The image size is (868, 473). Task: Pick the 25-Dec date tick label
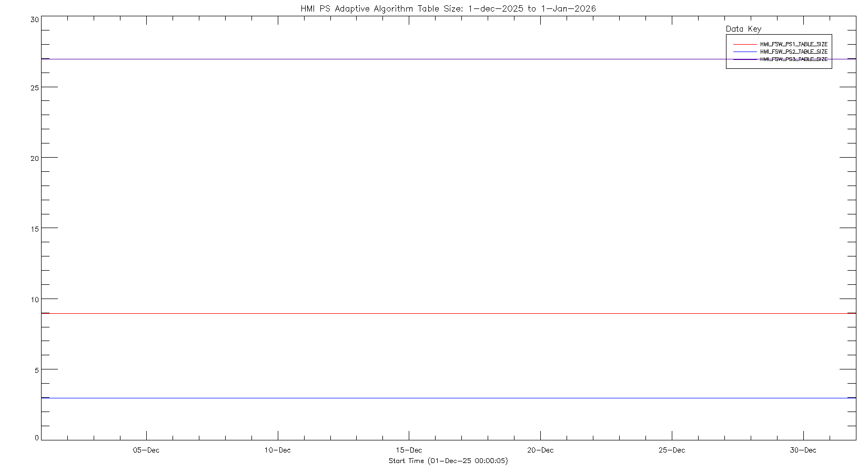[672, 450]
